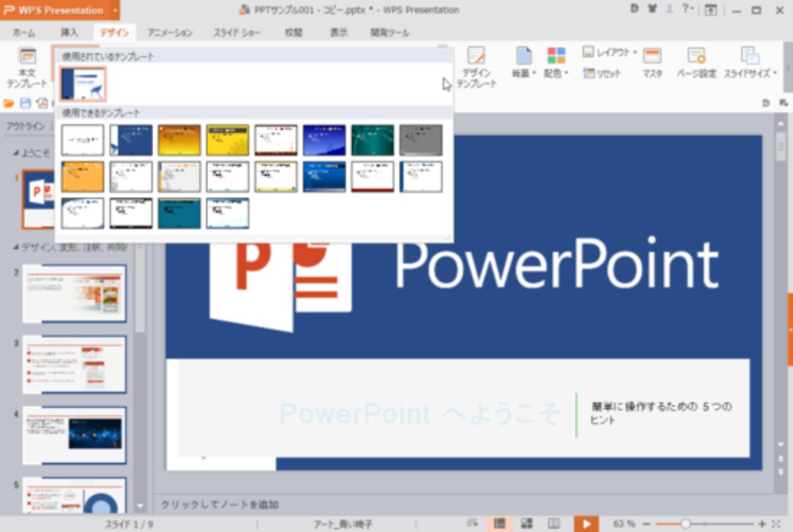Click the PDF export quick-access icon

click(42, 103)
